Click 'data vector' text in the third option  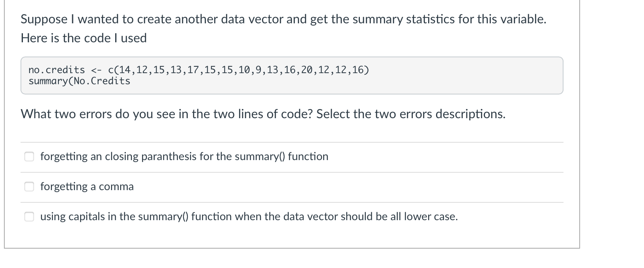click(310, 217)
